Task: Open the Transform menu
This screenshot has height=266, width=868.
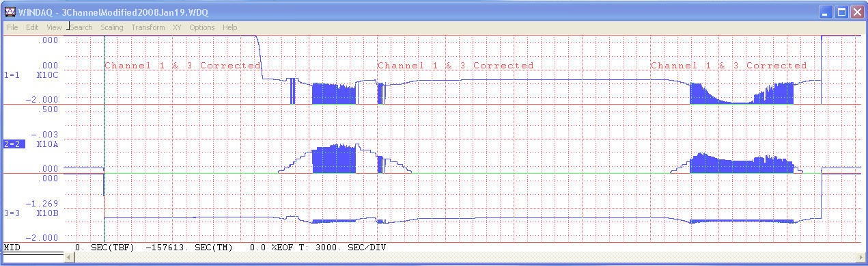Action: tap(148, 27)
